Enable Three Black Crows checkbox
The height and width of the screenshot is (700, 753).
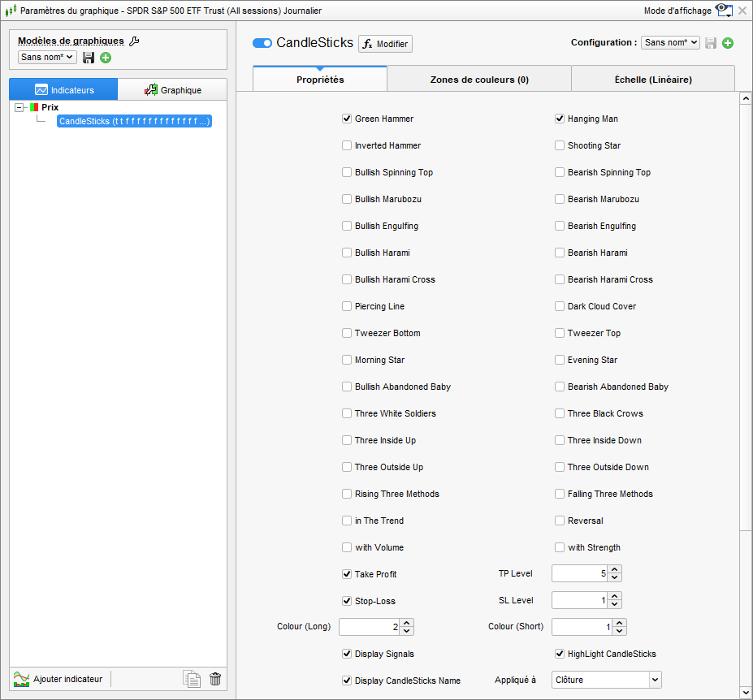(x=560, y=413)
